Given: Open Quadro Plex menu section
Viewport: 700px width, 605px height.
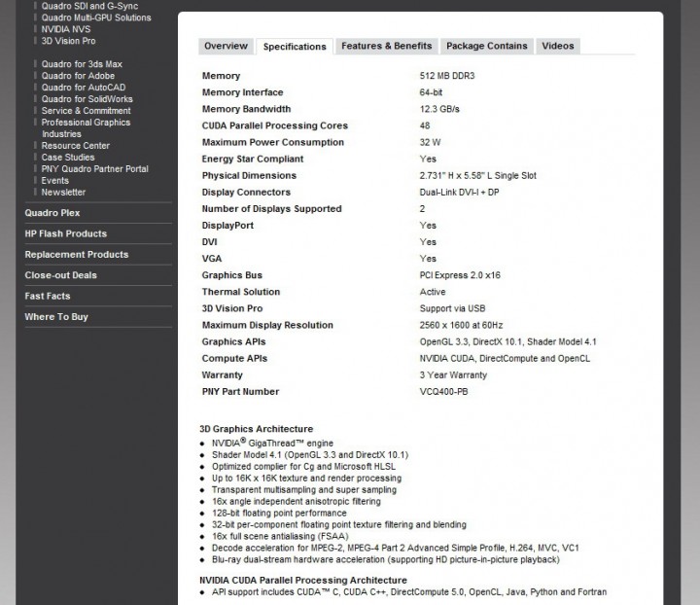Looking at the screenshot, I should [x=52, y=213].
